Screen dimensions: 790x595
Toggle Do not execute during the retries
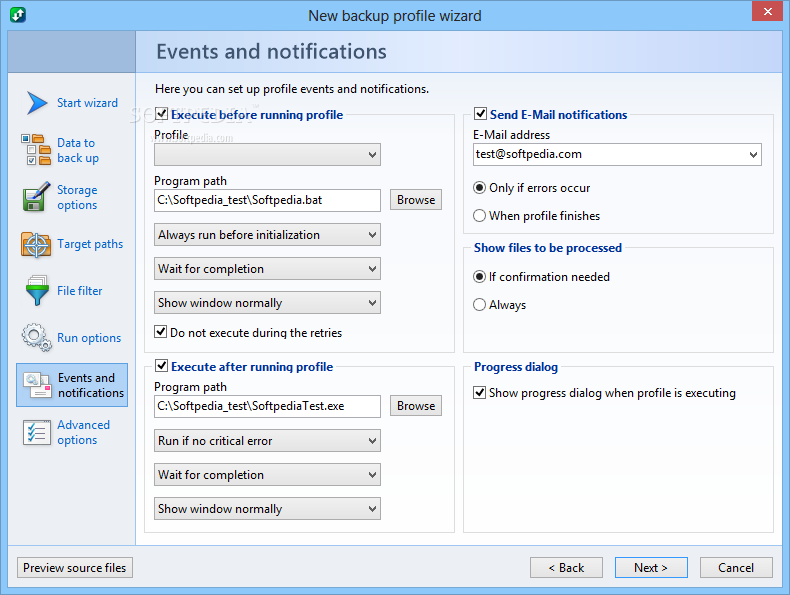161,332
